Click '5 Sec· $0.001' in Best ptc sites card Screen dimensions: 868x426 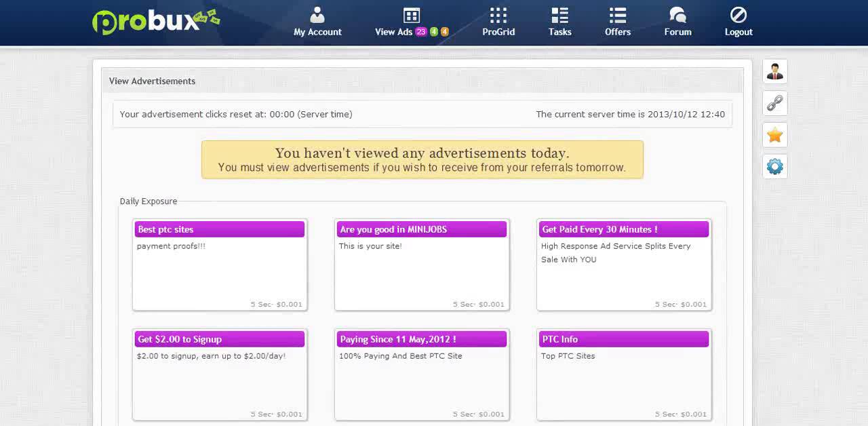point(277,305)
